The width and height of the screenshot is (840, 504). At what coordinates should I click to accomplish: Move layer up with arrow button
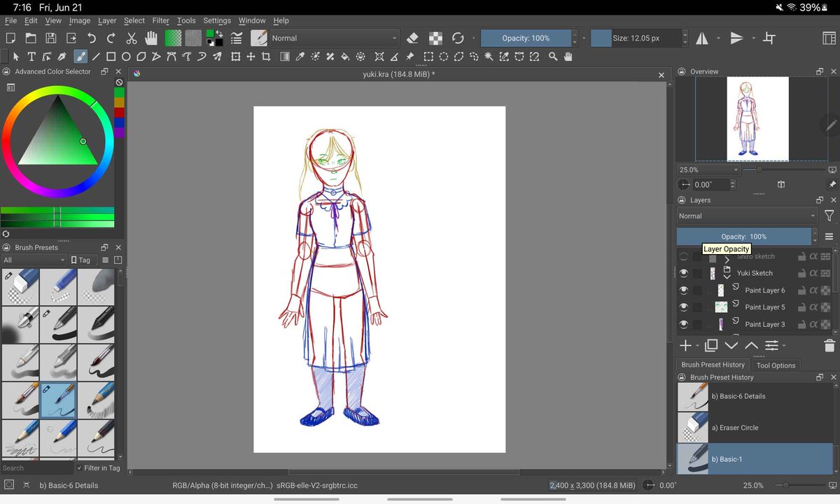point(751,346)
